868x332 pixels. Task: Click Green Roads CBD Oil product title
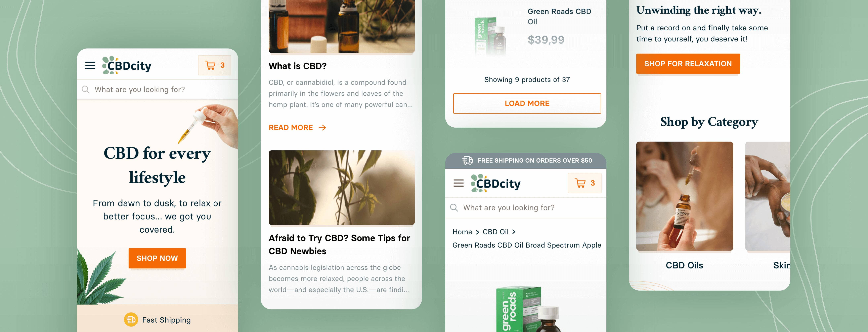(x=559, y=16)
